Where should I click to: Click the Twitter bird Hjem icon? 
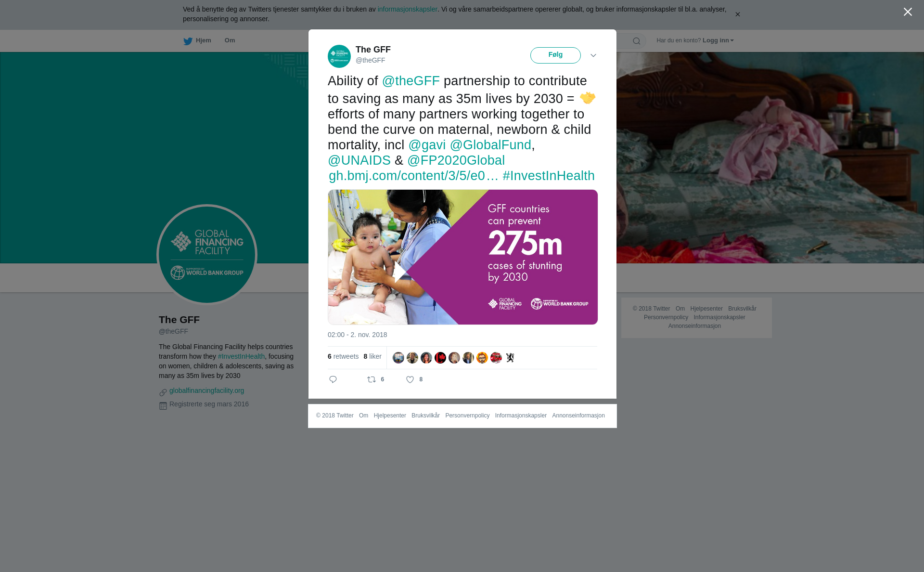coord(188,41)
